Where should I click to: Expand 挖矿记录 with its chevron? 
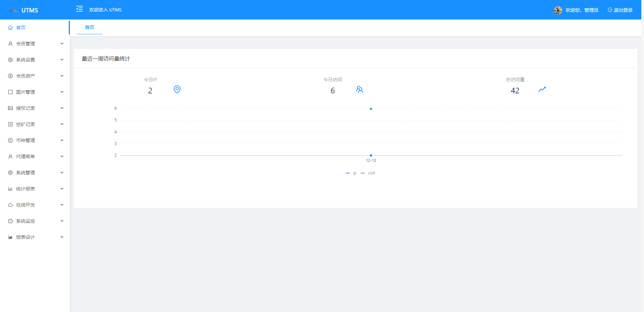pyautogui.click(x=62, y=124)
